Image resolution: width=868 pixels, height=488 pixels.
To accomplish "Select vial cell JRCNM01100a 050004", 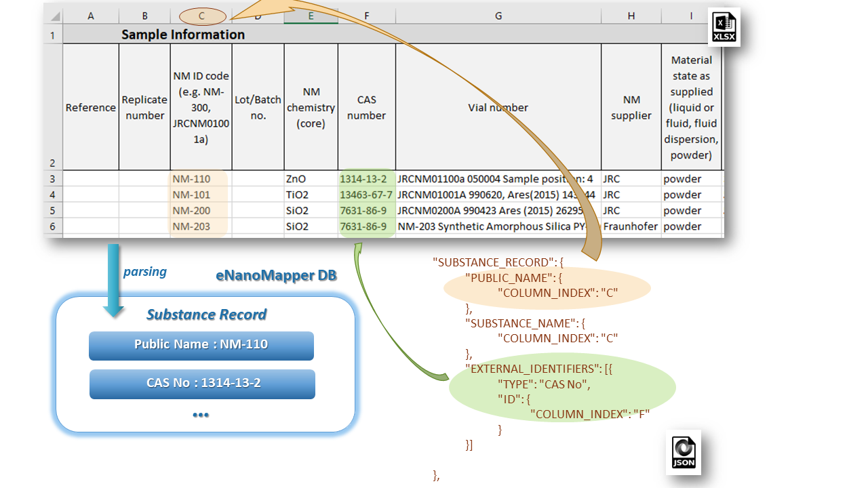I will (498, 179).
